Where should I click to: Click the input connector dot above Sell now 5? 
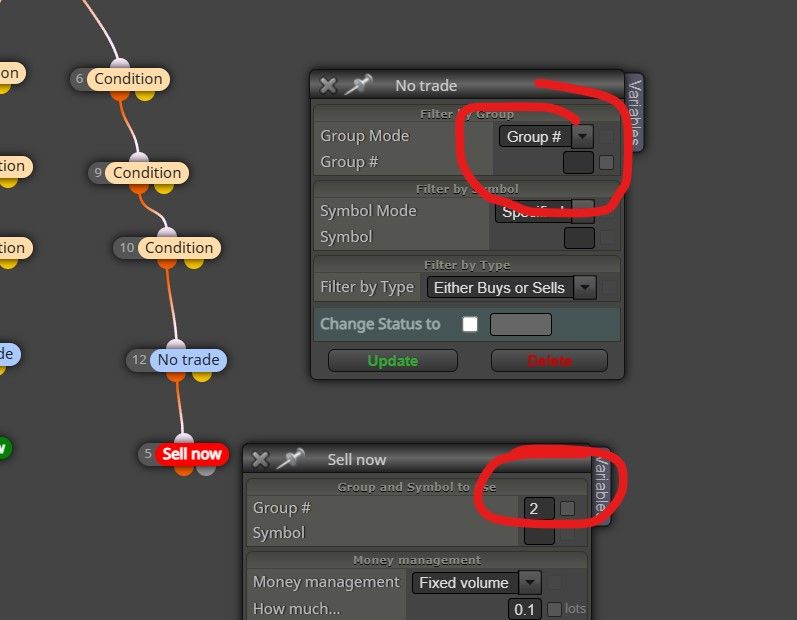coord(183,439)
